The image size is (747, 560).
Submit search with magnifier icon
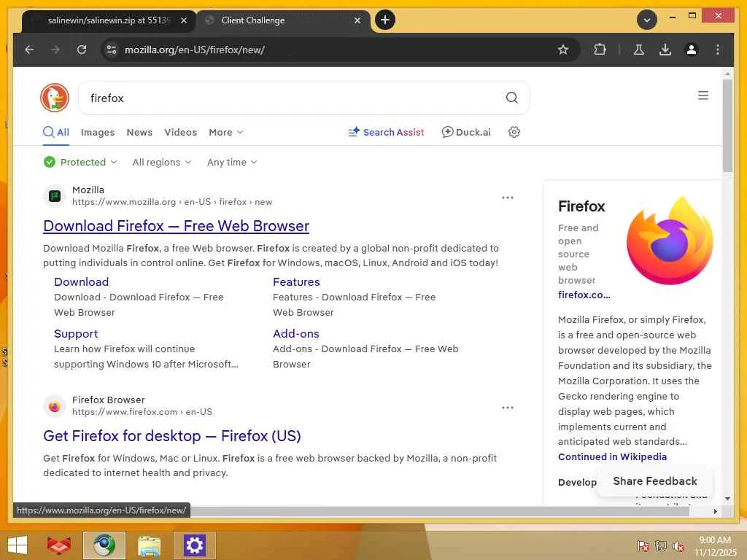tap(511, 98)
